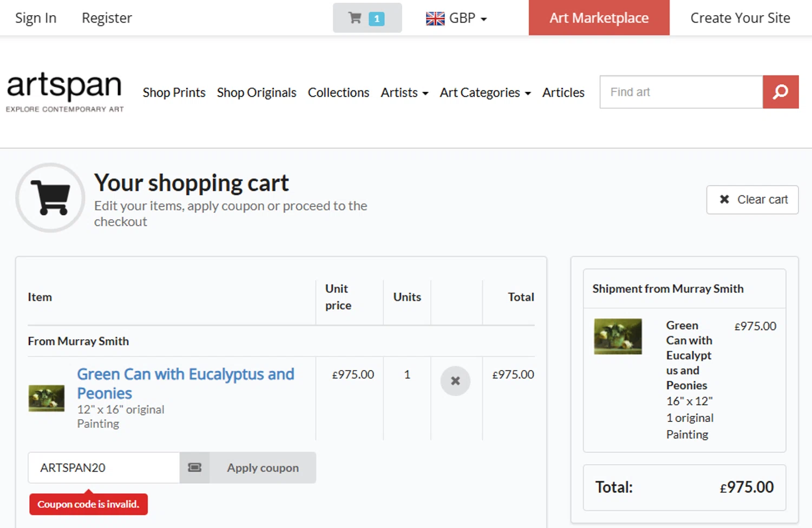Open the cart icon in top bar
The width and height of the screenshot is (812, 528).
point(367,18)
